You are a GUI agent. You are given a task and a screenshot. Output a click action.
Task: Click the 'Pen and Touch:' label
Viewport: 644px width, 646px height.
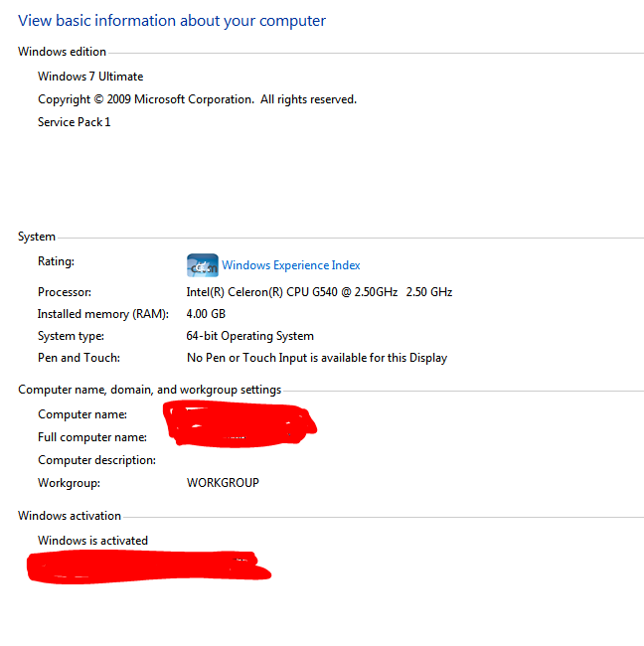(x=79, y=358)
